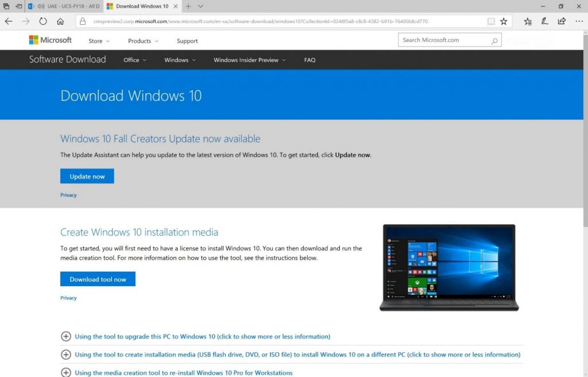Search Microsoft.com via magnifier icon
Screen dimensions: 588x377
coord(494,40)
